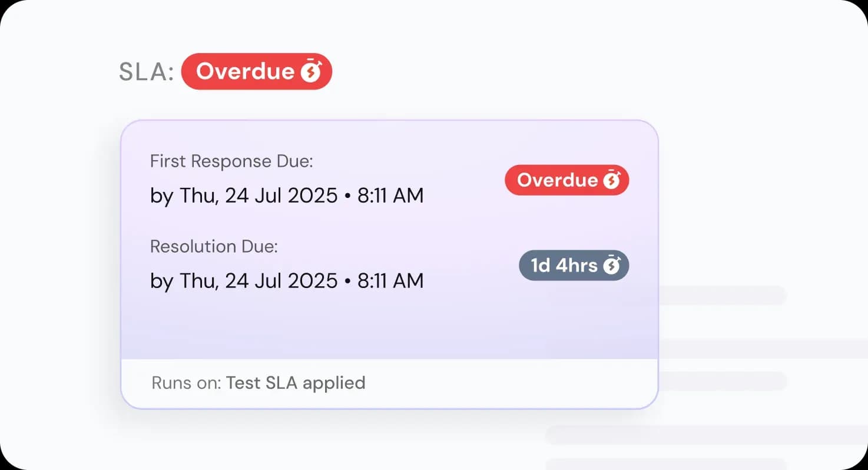Image resolution: width=868 pixels, height=470 pixels.
Task: Select the Overdue text in the First Response badge
Action: click(x=557, y=180)
